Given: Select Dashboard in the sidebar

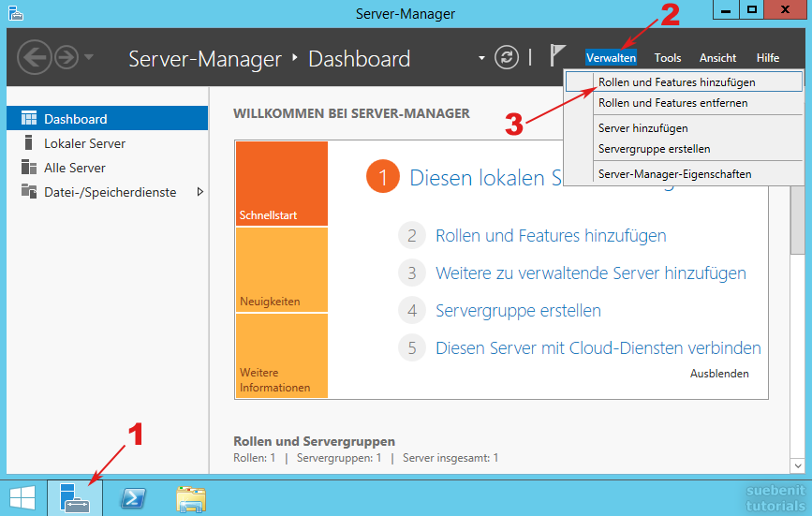Looking at the screenshot, I should [x=107, y=119].
